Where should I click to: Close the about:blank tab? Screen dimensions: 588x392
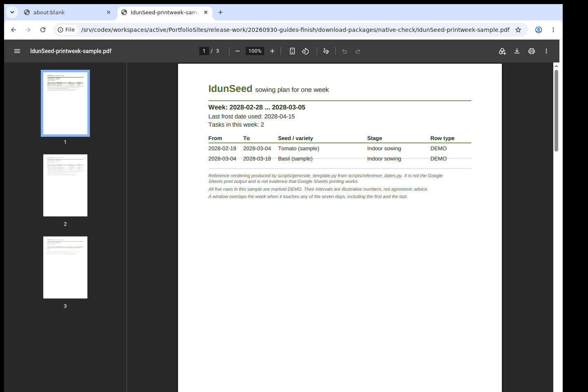[109, 12]
